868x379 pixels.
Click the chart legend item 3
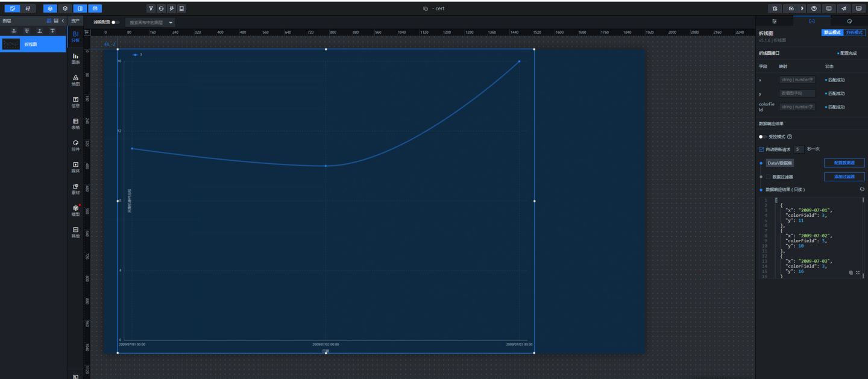[137, 55]
